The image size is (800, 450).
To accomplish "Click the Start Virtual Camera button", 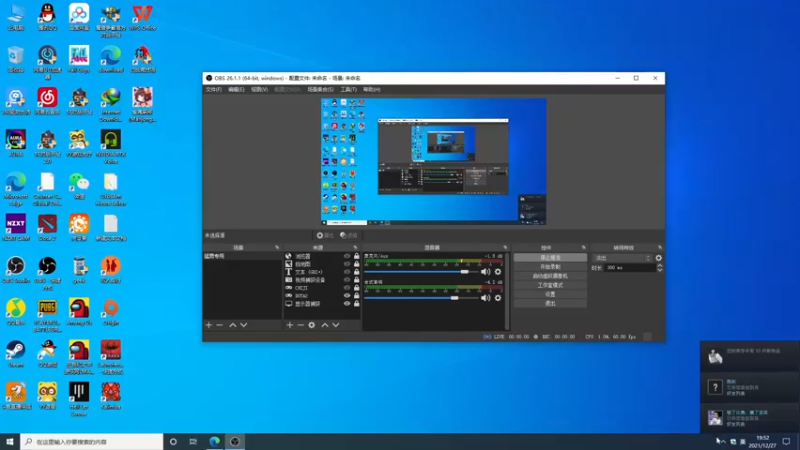I will click(x=550, y=276).
